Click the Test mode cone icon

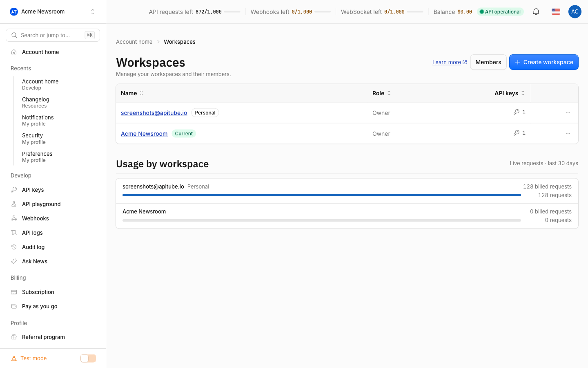point(14,358)
